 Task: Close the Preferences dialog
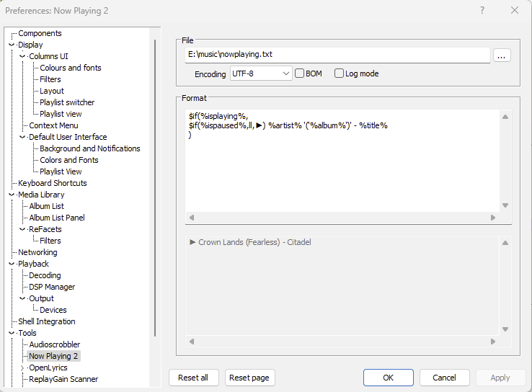(515, 11)
